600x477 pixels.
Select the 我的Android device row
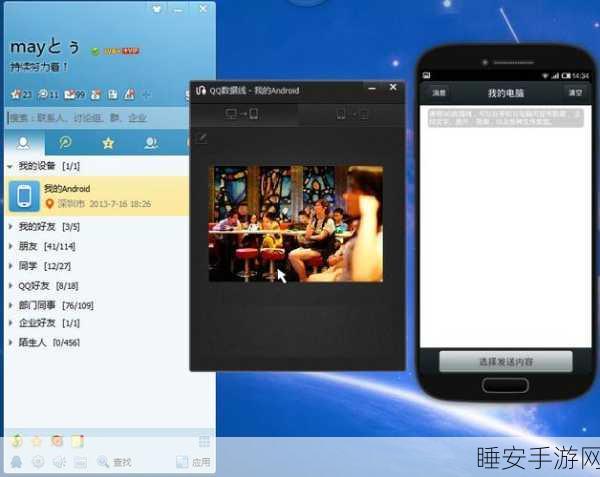tap(97, 196)
